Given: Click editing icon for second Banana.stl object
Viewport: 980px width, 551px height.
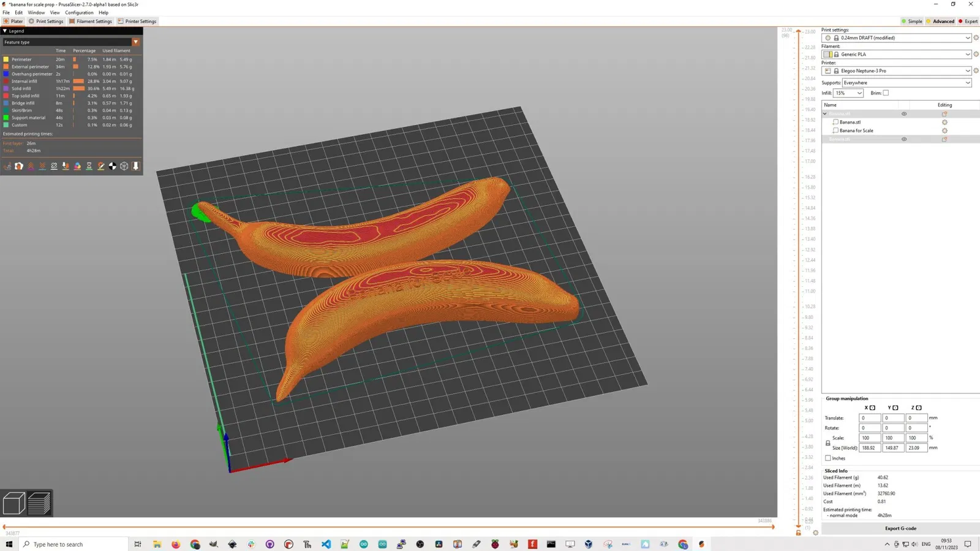Looking at the screenshot, I should click(x=944, y=139).
